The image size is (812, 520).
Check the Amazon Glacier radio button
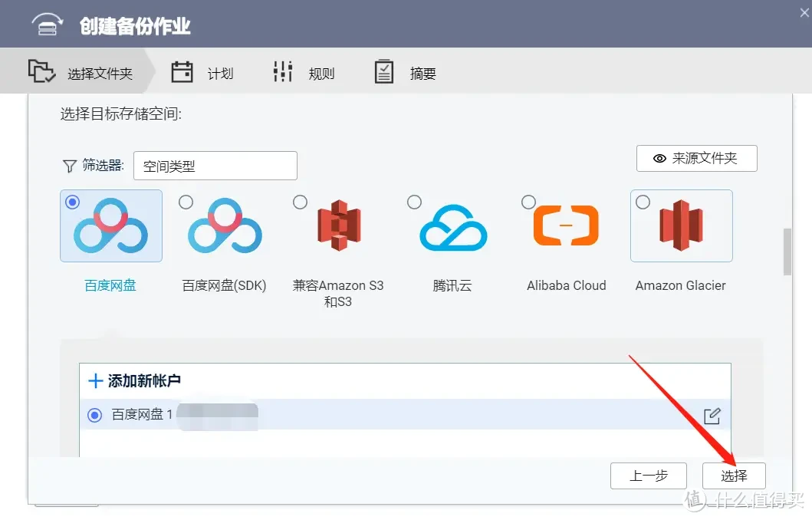643,202
